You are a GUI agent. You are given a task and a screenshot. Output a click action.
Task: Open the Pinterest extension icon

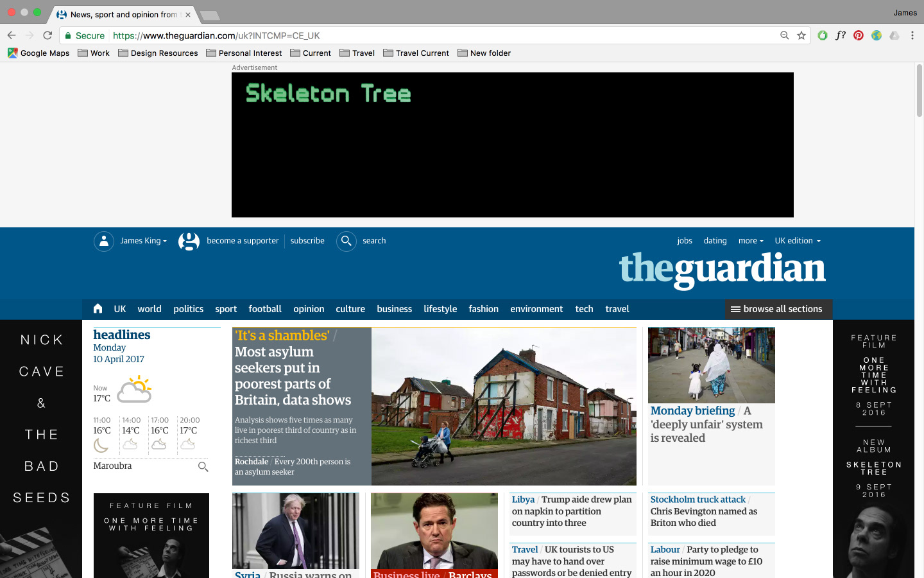[x=859, y=35]
